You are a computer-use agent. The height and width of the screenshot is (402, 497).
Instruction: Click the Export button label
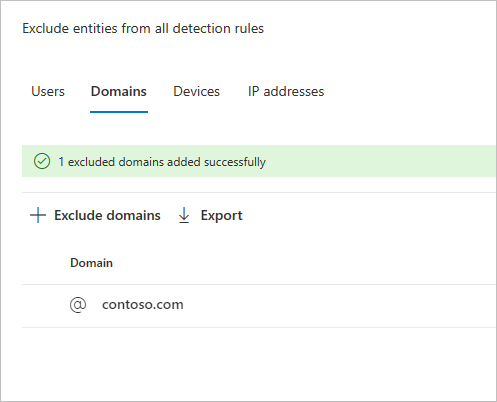[221, 216]
